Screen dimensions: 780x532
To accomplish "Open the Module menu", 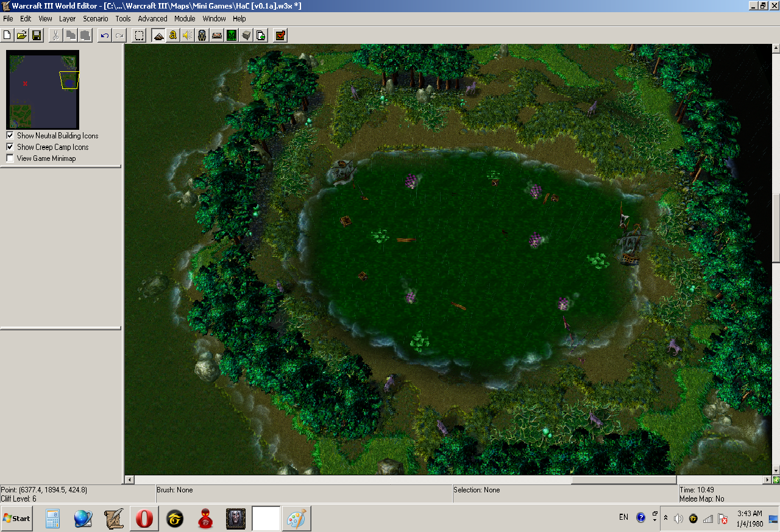I will coord(185,19).
